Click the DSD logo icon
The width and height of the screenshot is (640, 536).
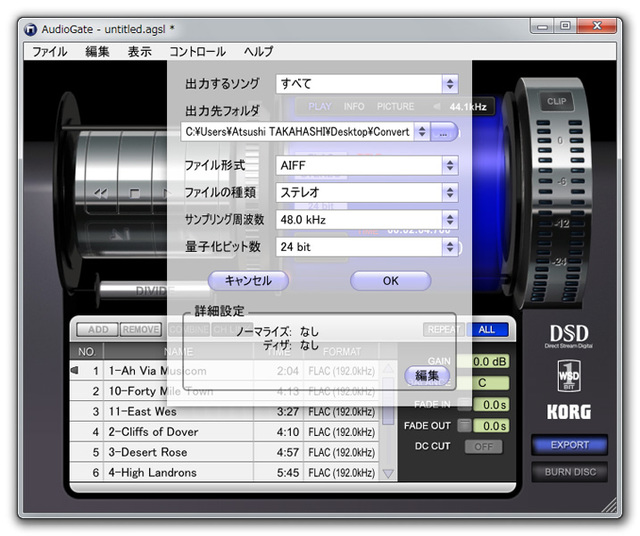[568, 337]
